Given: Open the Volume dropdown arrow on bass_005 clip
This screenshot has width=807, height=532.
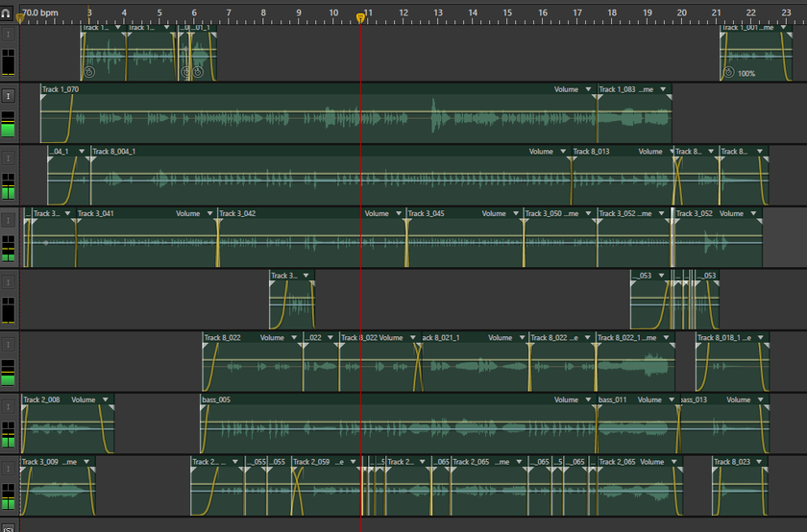Looking at the screenshot, I should [x=588, y=399].
